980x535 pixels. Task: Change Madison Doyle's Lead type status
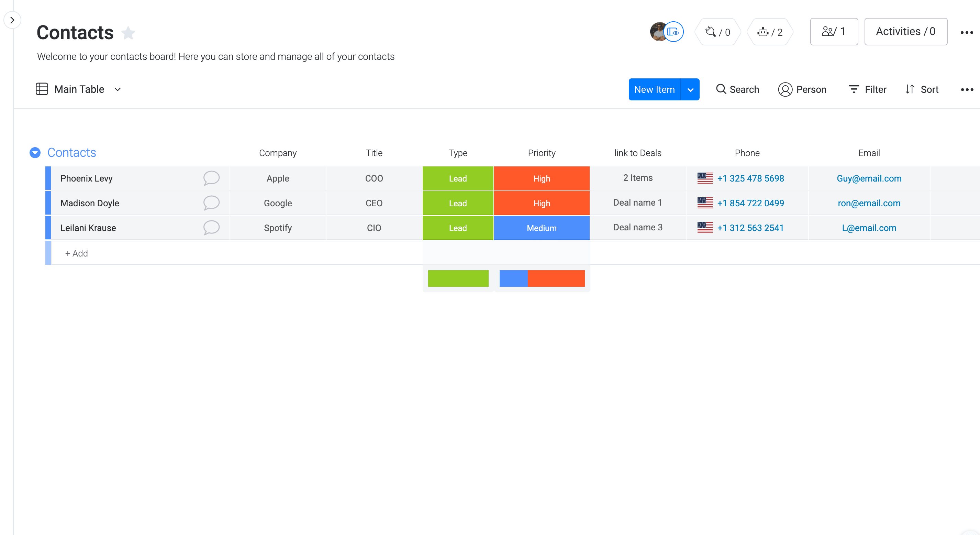[458, 203]
